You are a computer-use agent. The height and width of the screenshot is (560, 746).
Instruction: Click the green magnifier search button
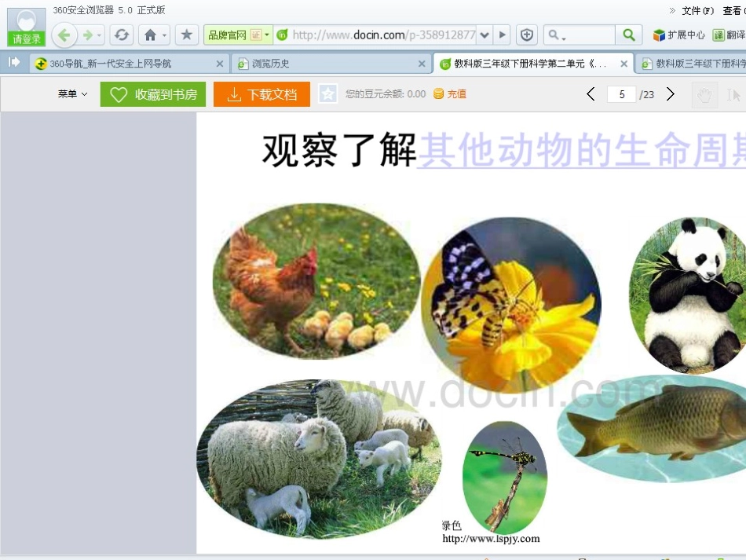[629, 35]
